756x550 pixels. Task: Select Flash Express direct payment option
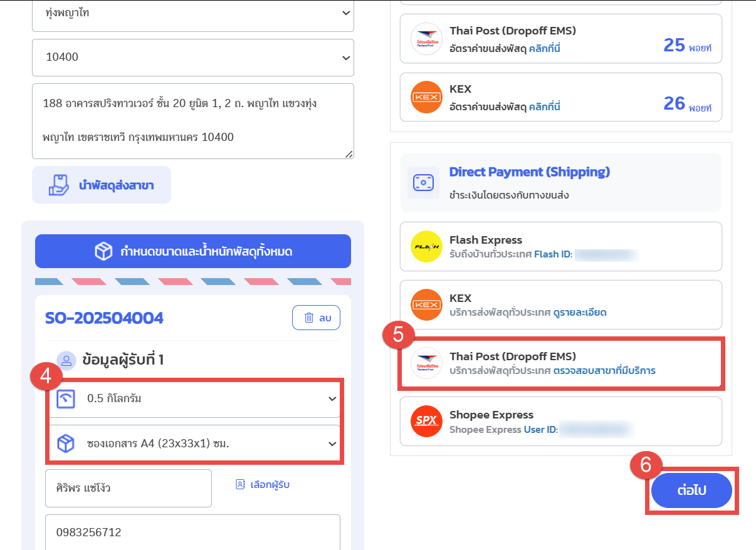tap(561, 246)
